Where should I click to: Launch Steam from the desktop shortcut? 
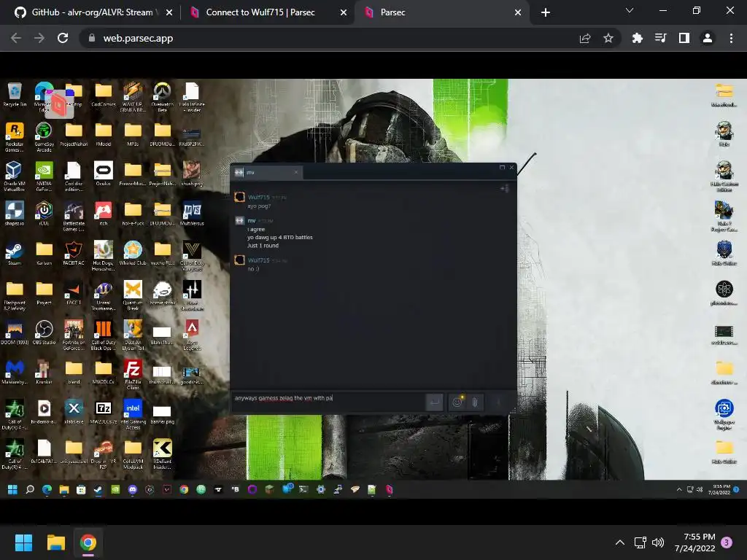click(15, 253)
